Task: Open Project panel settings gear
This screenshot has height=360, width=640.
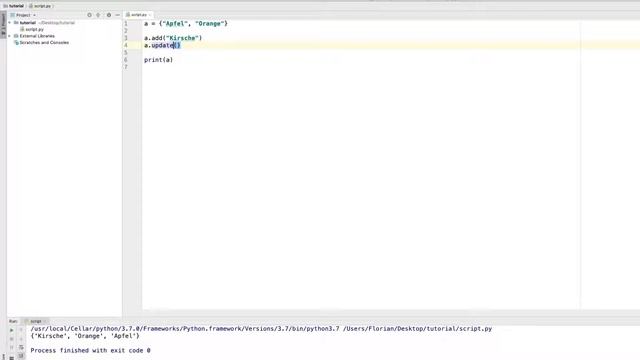Action: coord(109,15)
